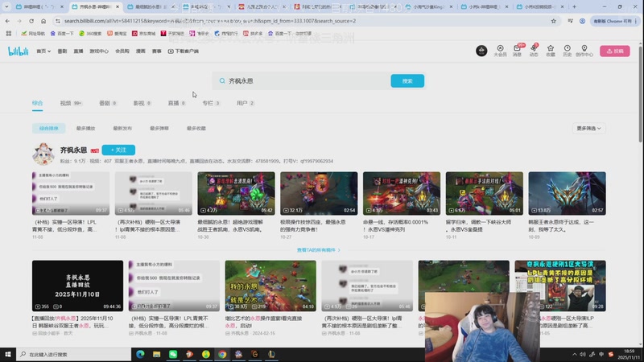Open the 动态 feed icon

point(534,51)
